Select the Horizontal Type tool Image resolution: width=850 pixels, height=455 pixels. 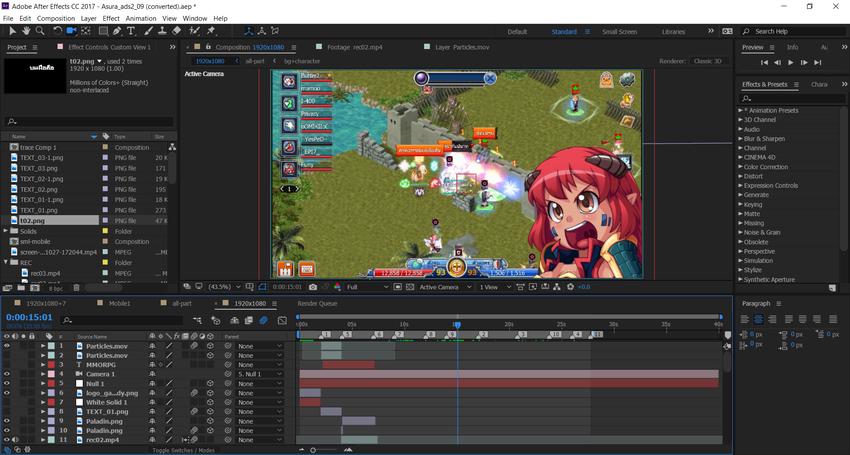tap(131, 31)
